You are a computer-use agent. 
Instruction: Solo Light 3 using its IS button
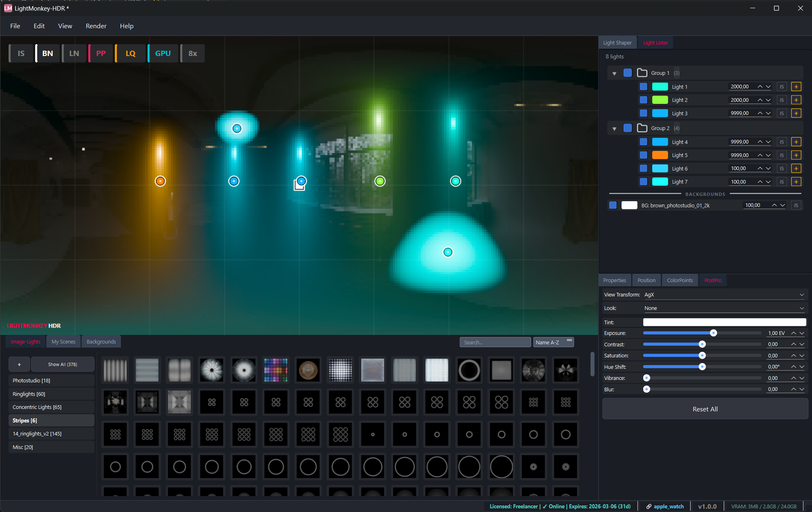tap(782, 113)
